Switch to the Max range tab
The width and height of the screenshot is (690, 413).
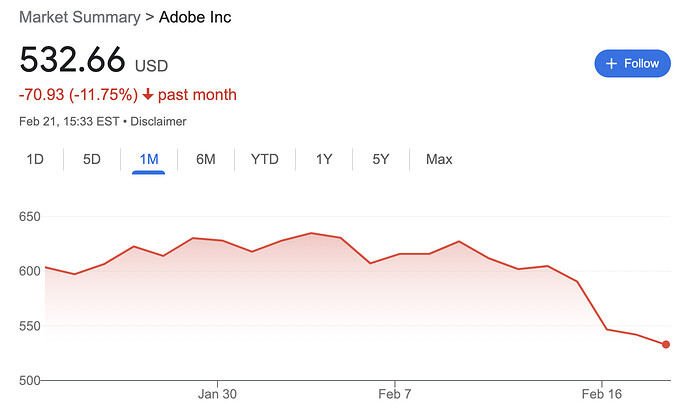[439, 159]
